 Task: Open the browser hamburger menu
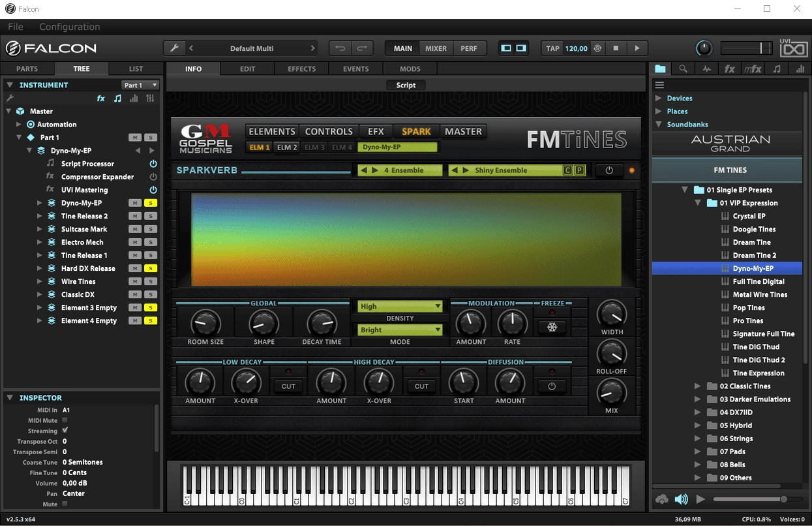point(659,85)
